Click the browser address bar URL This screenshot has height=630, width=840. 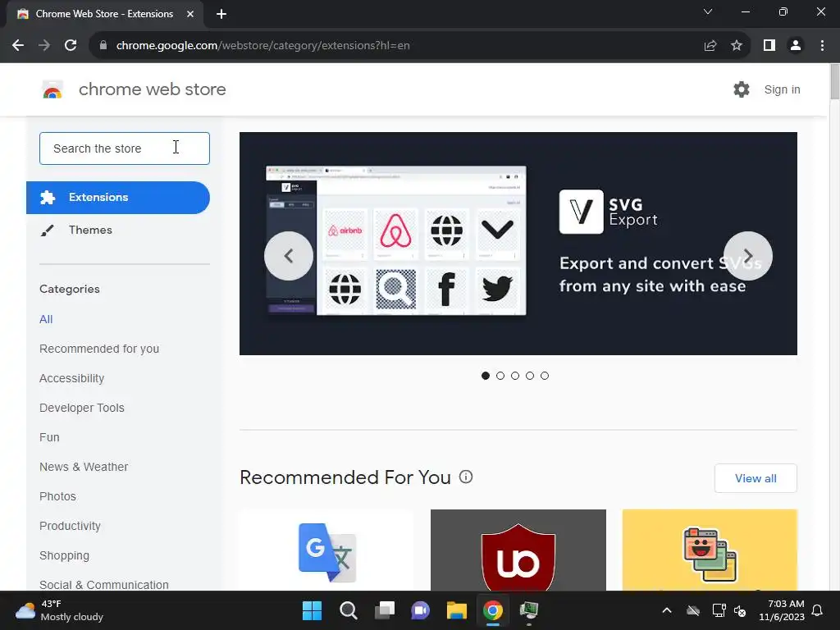click(263, 46)
